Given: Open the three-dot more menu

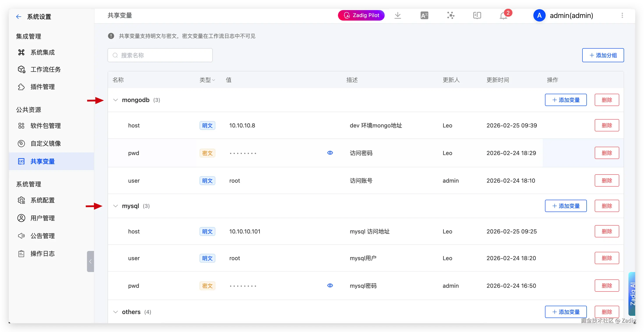Looking at the screenshot, I should 622,16.
